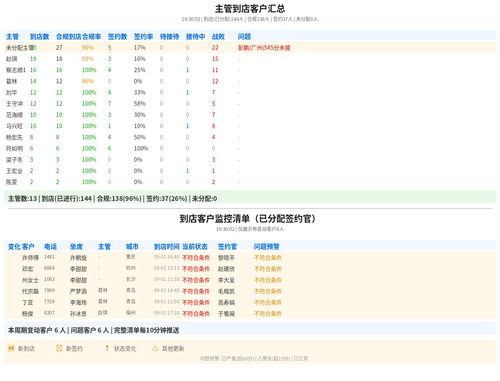Click the 签约官 column header
The height and width of the screenshot is (381, 500).
tap(227, 247)
